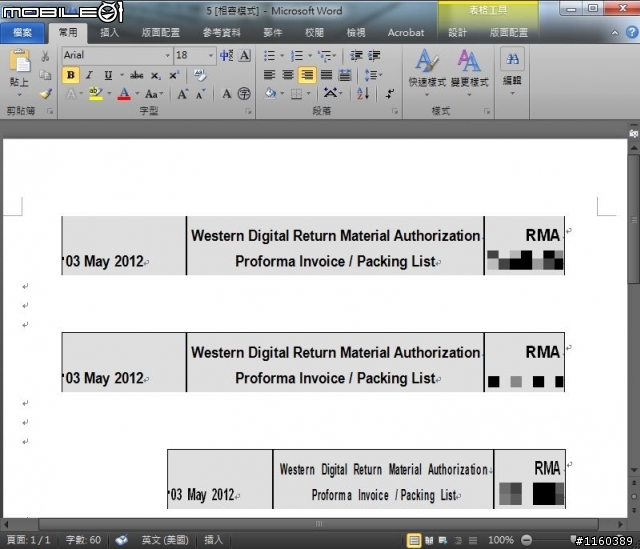Image resolution: width=640 pixels, height=549 pixels.
Task: Click the Character Shading icon
Action: (227, 94)
